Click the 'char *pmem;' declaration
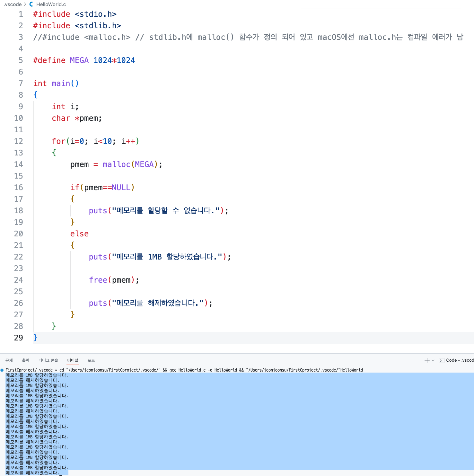 (x=77, y=118)
